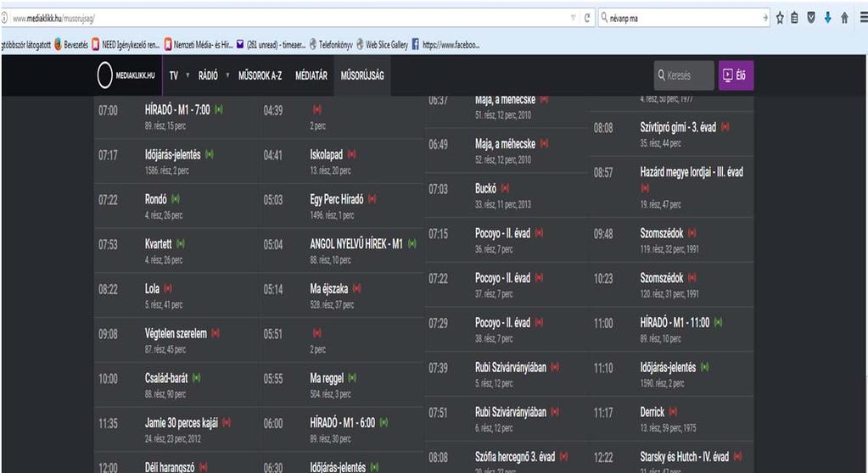Screen dimensions: 868x473
Task: Open the 07:29 Pocoyo - II. évad programme
Action: coord(502,322)
